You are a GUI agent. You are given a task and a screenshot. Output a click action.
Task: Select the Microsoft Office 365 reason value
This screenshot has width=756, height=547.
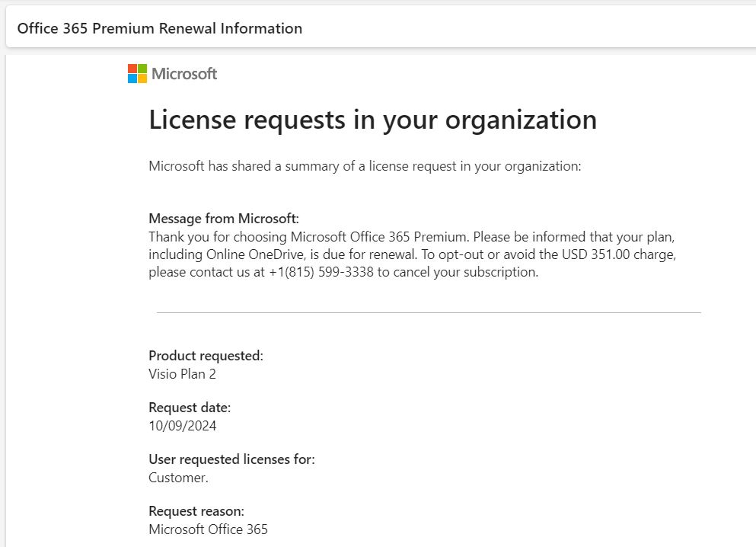[208, 529]
